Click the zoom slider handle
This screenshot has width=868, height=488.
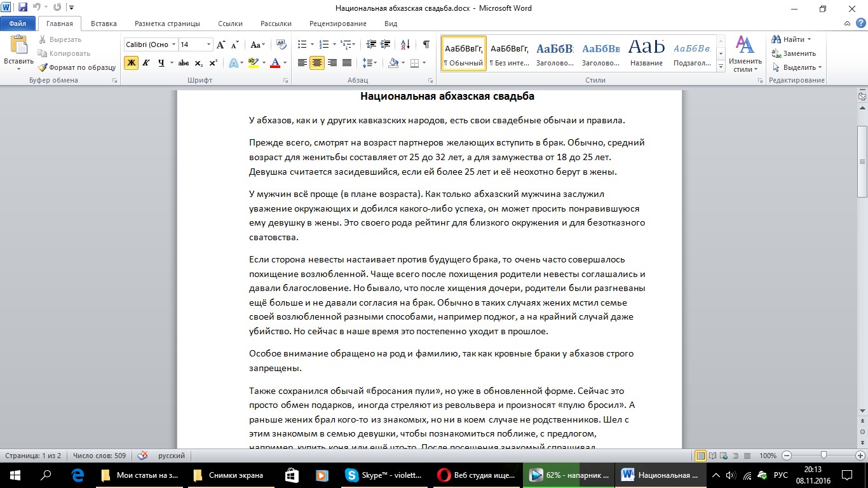(824, 456)
